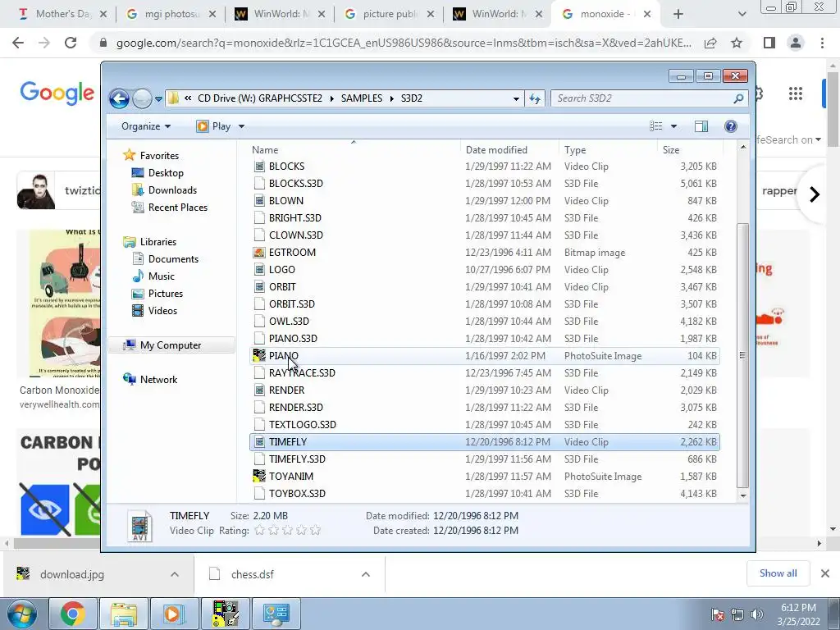Select Network in navigation pane
The image size is (840, 630).
[151, 380]
